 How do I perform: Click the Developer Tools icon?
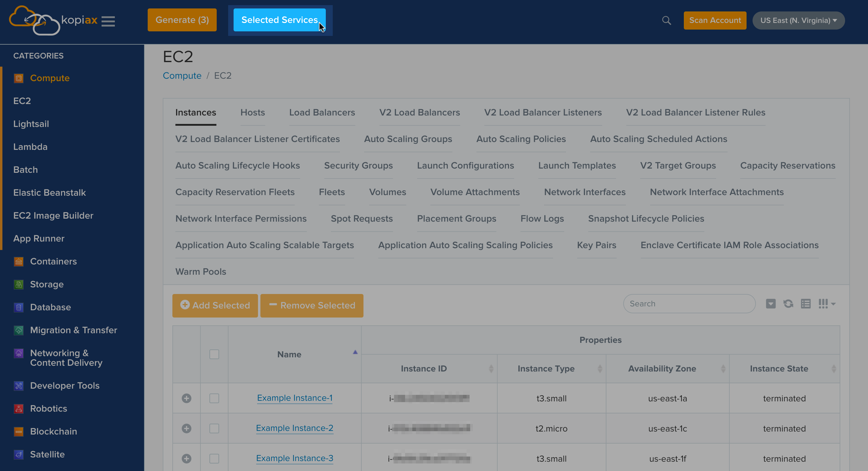pyautogui.click(x=18, y=386)
